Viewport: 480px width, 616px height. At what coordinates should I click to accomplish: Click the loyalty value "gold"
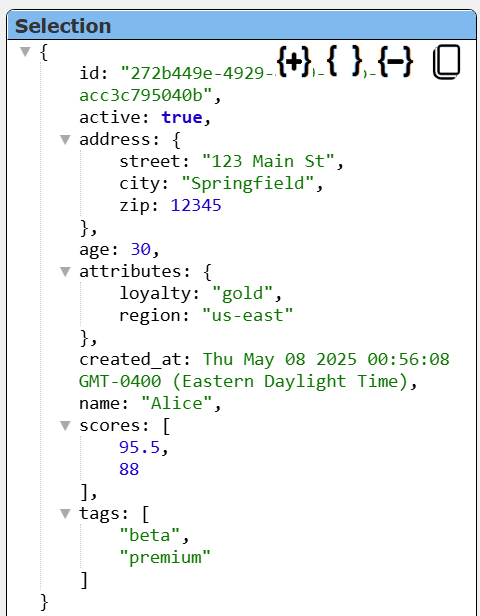[242, 293]
